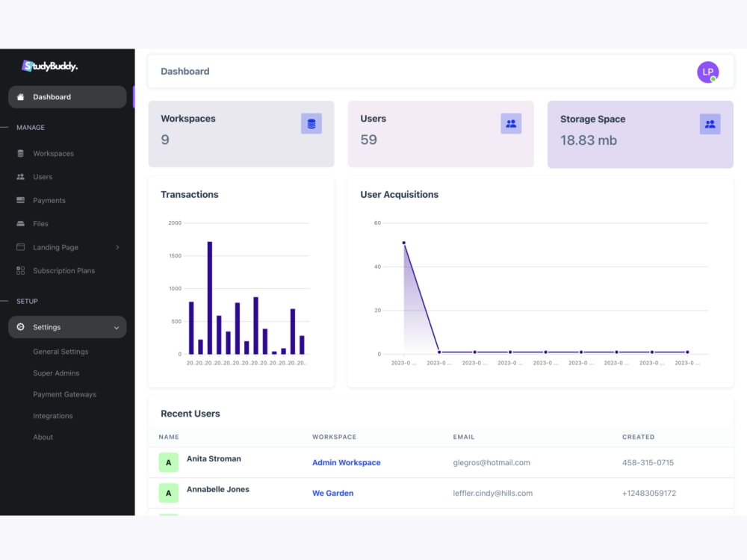Click the Dashboard home icon in sidebar
This screenshot has width=747, height=560.
[x=20, y=97]
